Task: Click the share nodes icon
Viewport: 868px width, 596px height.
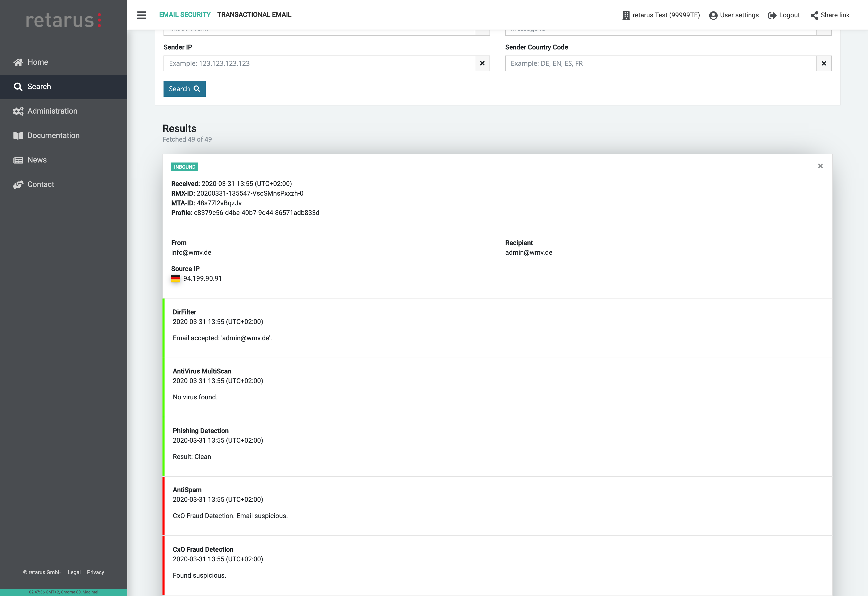Action: 814,15
